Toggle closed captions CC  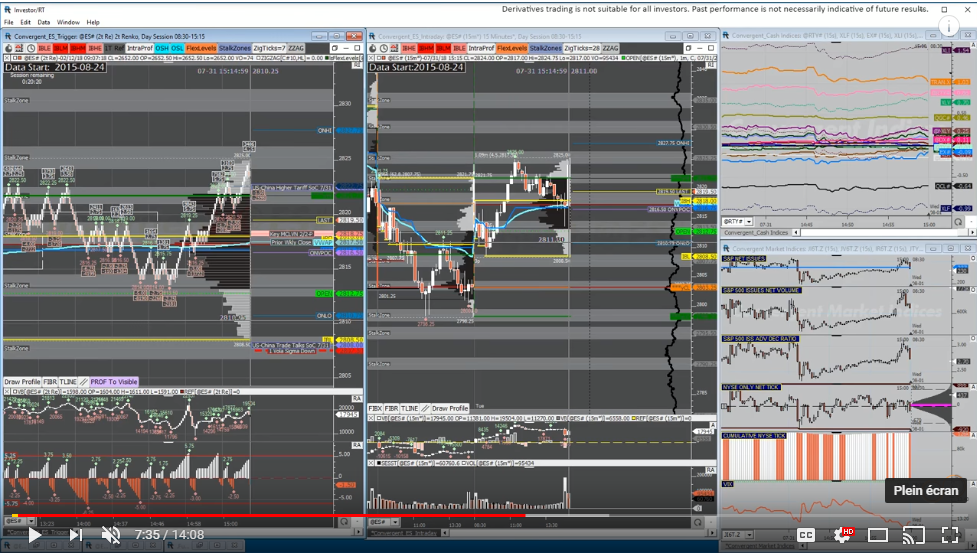[806, 535]
